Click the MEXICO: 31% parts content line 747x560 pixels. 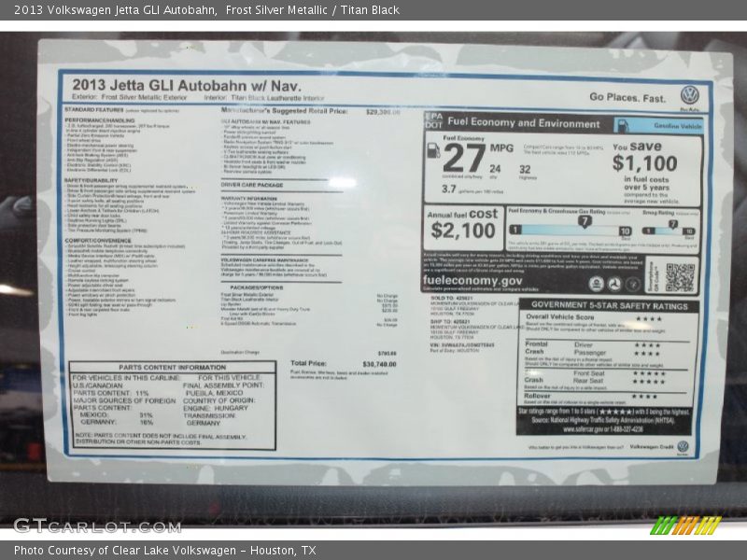point(116,414)
